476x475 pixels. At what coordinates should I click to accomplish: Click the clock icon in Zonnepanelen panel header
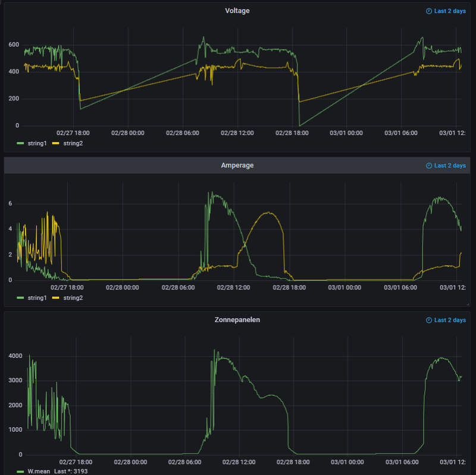point(429,320)
